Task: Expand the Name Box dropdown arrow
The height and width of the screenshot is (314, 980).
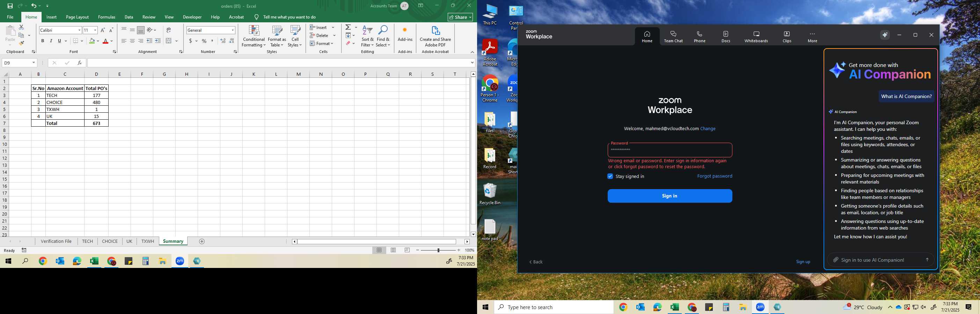Action: tap(34, 63)
